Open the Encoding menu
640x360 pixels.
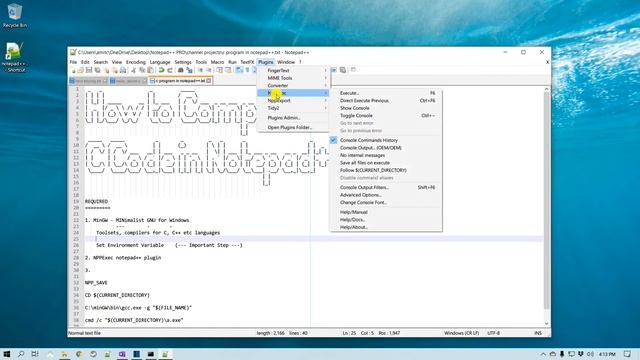tap(136, 62)
